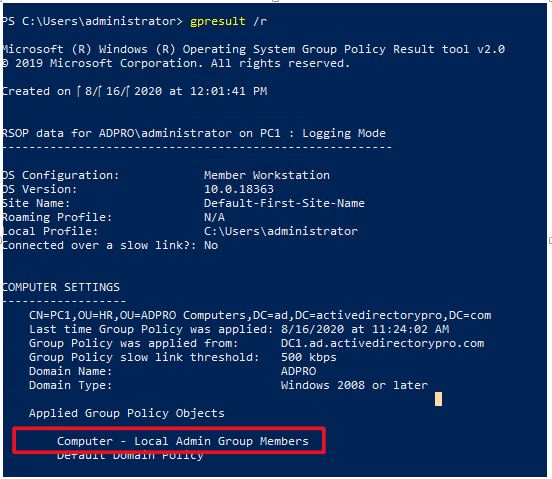Click the Default-First-Site-Name value
The width and height of the screenshot is (552, 479).
pos(284,203)
